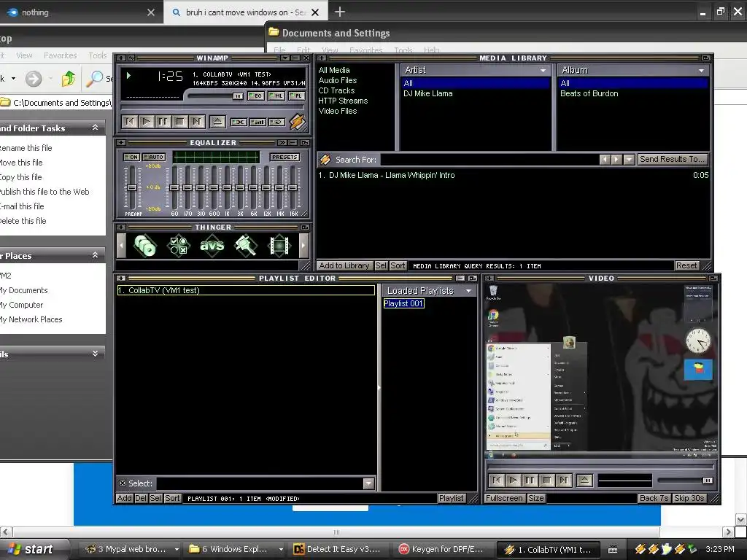Click Playlist button in playlist editor
747x560 pixels.
pos(451,498)
